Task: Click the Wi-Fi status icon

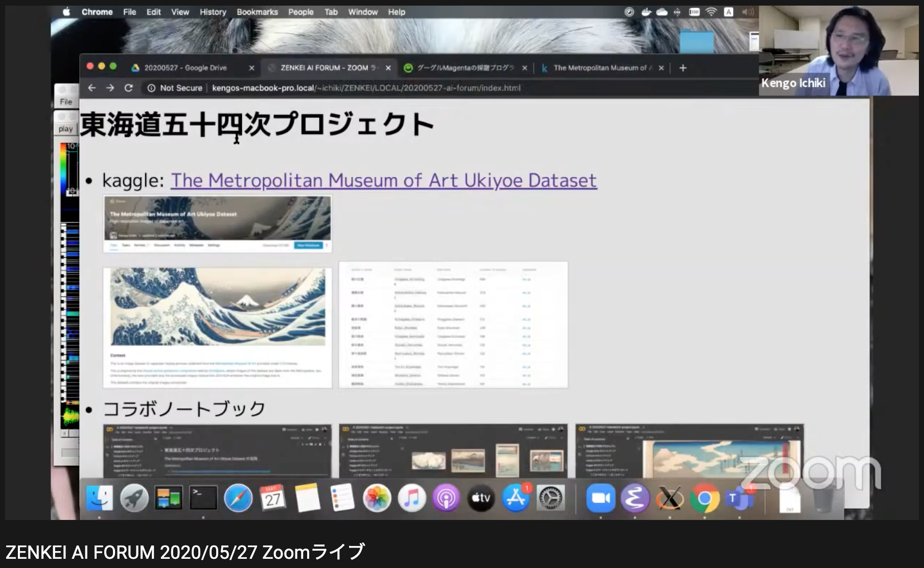Action: click(711, 12)
